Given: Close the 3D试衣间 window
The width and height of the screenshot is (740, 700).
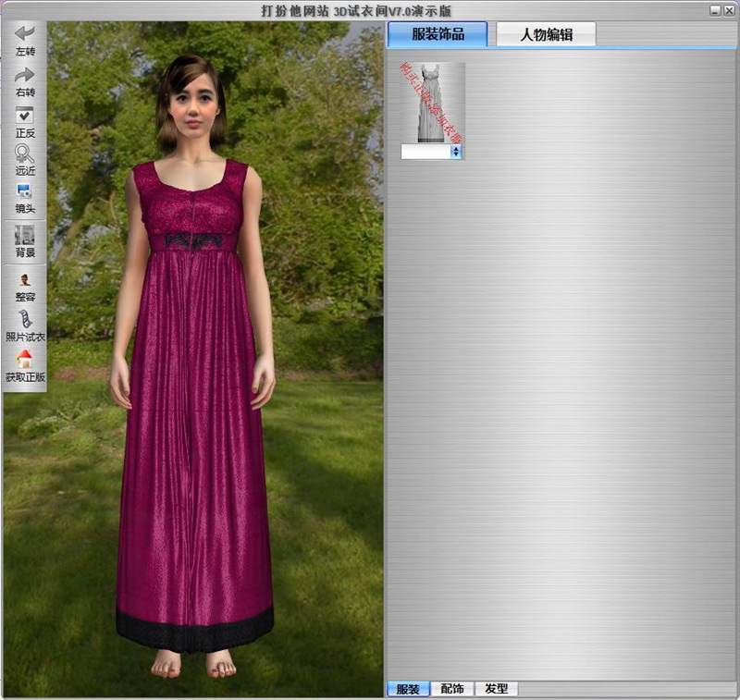Looking at the screenshot, I should tap(729, 10).
